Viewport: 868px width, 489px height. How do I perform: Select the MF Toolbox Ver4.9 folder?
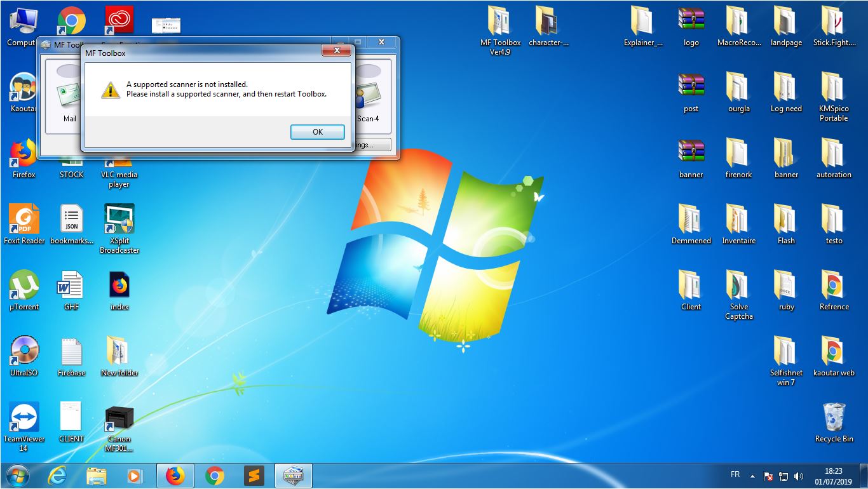(x=500, y=23)
